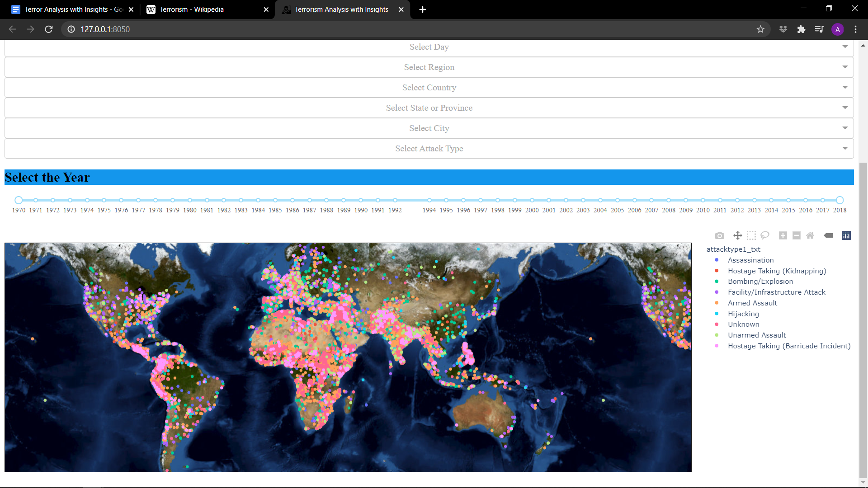Choose the Lasso Select tool
Screen dimensions: 868x488
(765, 235)
